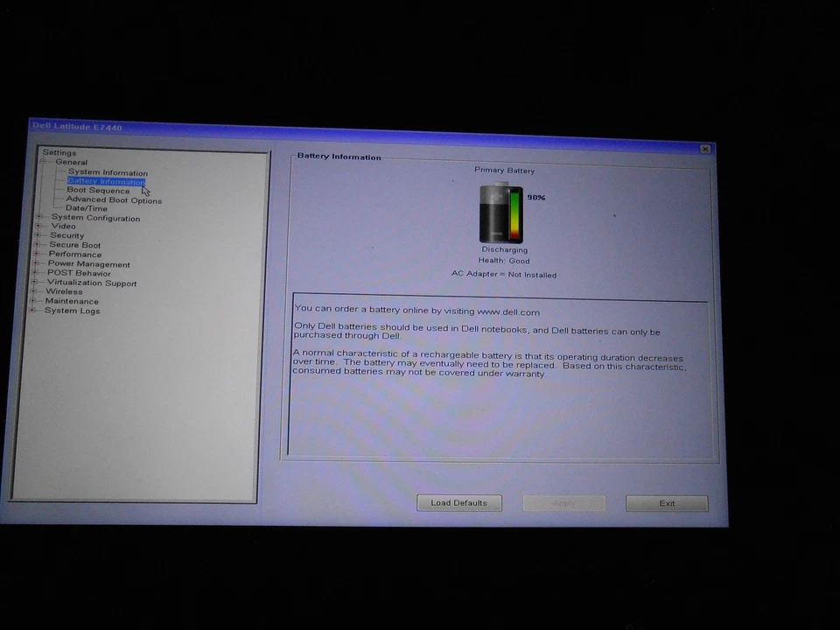Expand the Video settings node
Screen dimensions: 840x630
38,226
